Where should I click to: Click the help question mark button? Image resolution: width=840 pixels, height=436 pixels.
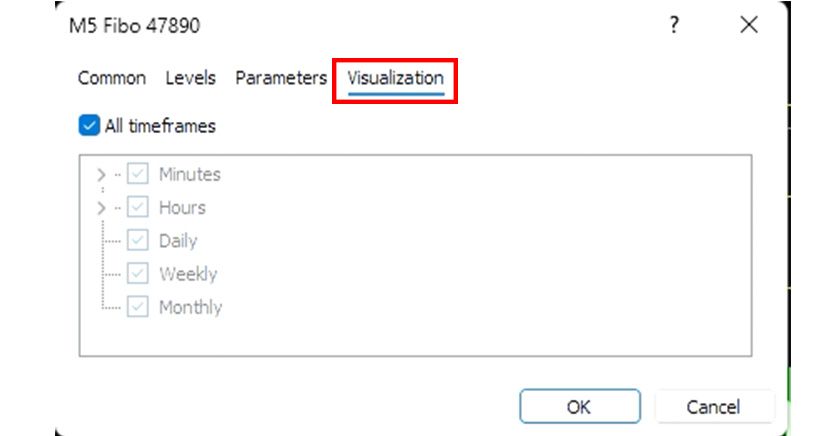[x=674, y=26]
